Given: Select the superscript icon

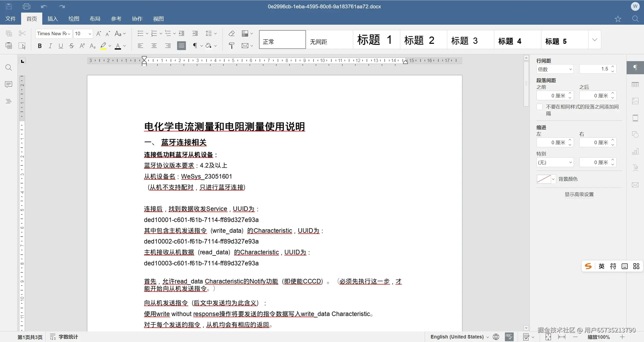Looking at the screenshot, I should [x=82, y=46].
